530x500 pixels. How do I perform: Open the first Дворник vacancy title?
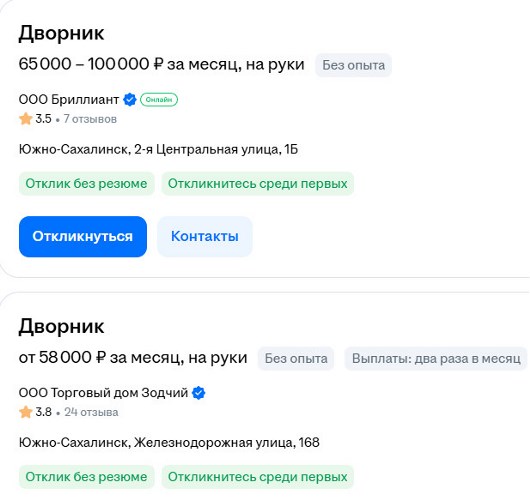(62, 33)
